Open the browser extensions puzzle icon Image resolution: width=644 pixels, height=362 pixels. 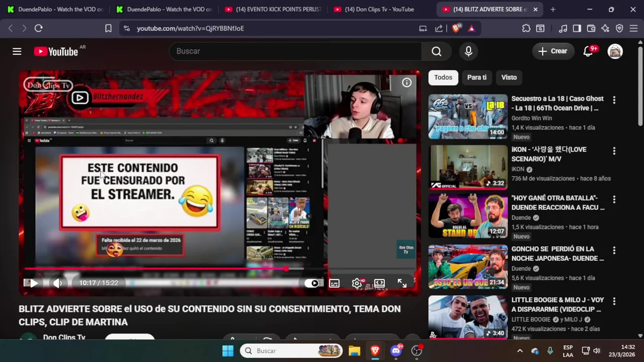(526, 29)
